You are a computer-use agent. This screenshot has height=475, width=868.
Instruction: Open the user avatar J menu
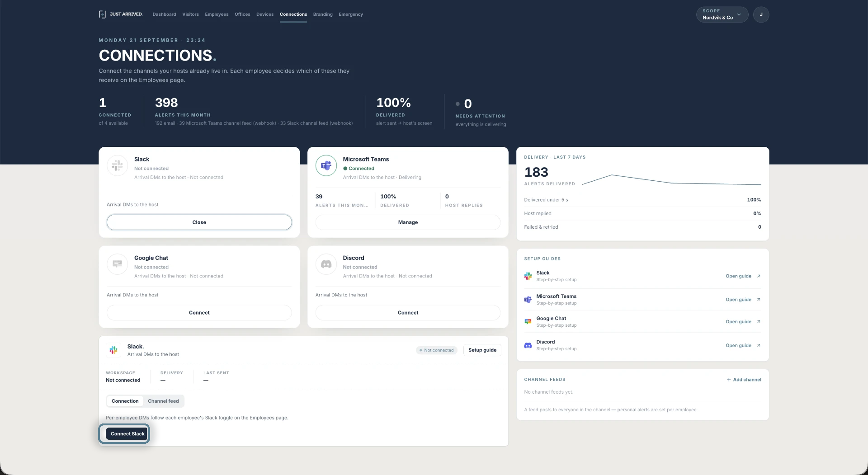coord(761,14)
